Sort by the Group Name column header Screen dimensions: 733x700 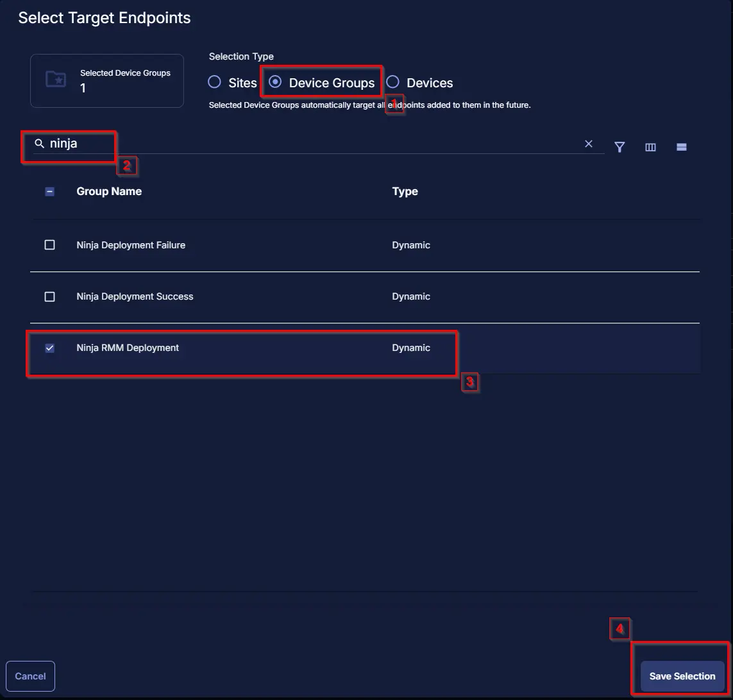(109, 191)
